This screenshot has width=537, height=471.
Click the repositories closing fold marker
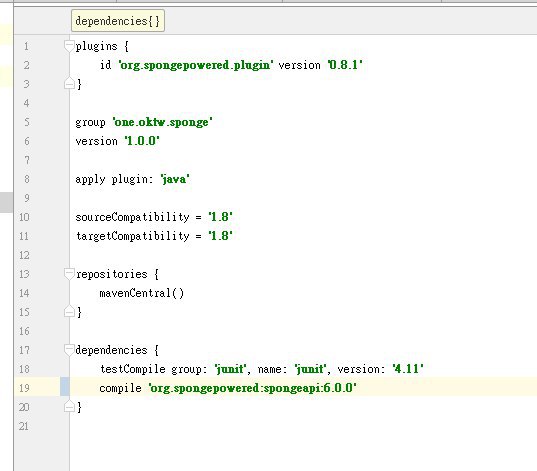point(69,312)
